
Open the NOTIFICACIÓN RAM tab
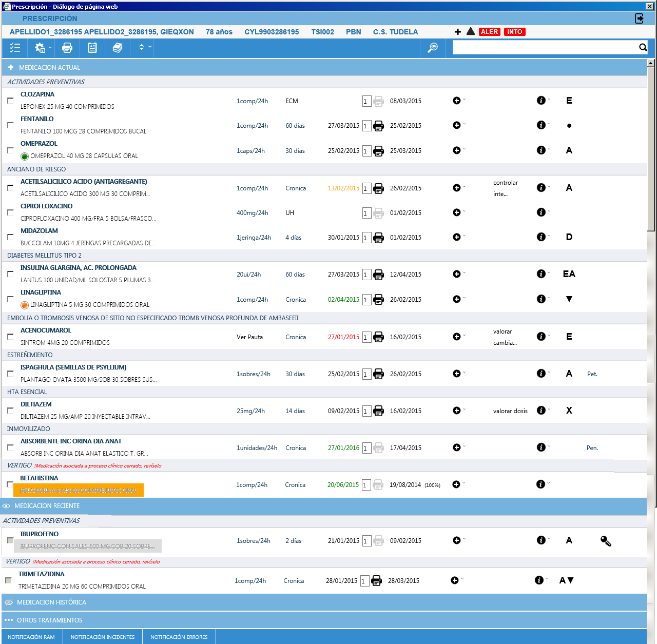pos(31,637)
